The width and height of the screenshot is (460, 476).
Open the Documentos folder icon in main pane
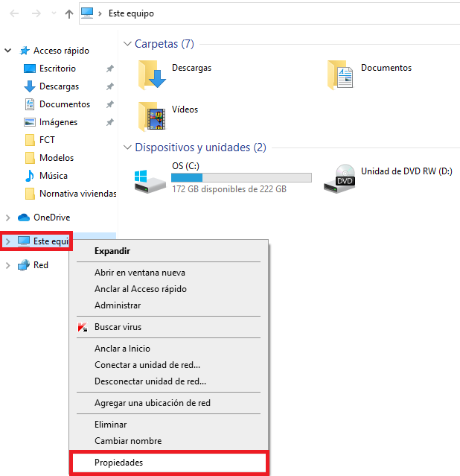click(340, 74)
